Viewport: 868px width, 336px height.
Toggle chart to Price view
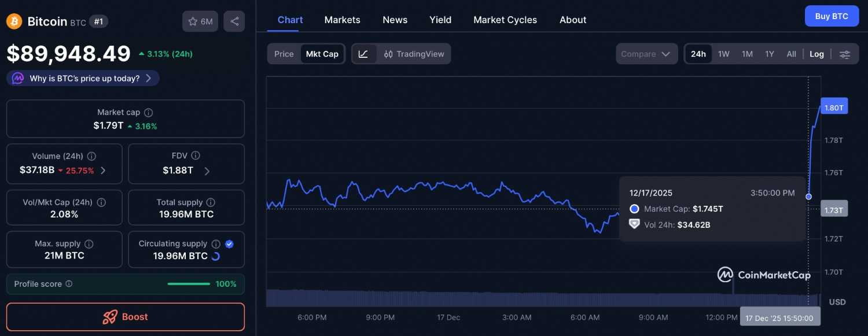point(284,54)
